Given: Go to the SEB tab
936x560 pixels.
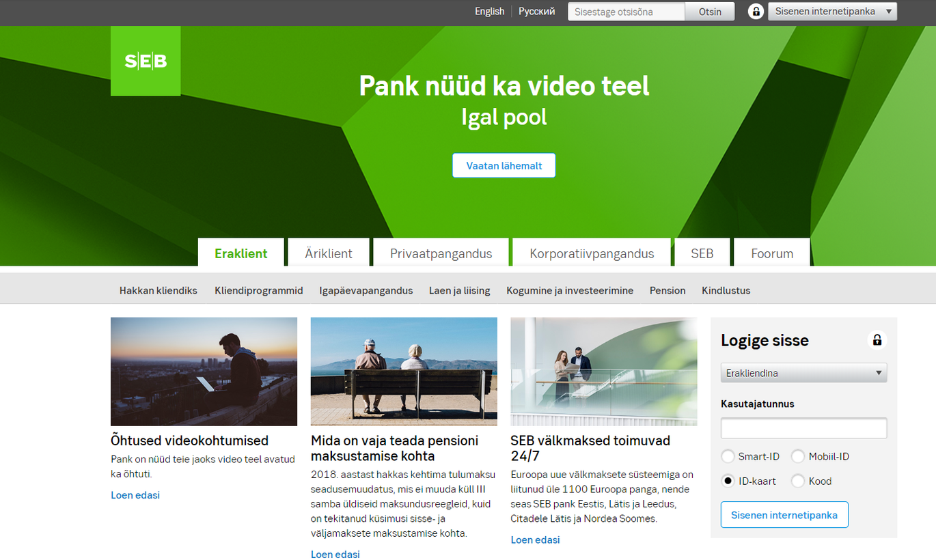Looking at the screenshot, I should (702, 253).
